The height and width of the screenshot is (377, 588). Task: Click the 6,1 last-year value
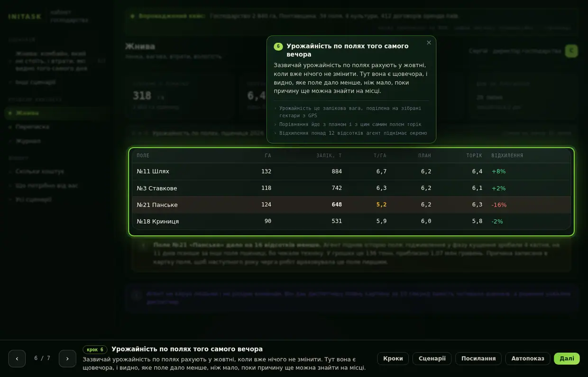477,188
